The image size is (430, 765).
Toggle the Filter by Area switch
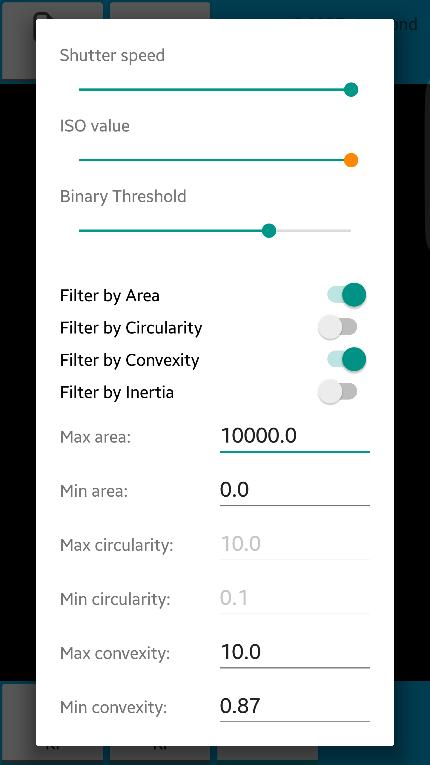347,295
